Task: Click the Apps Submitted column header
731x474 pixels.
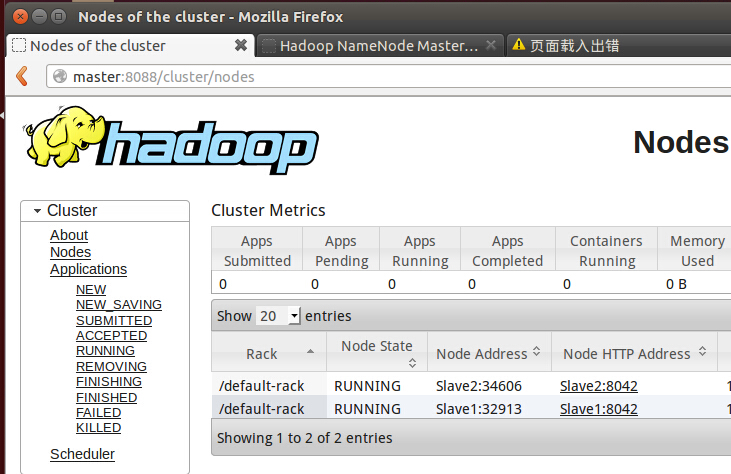Action: pyautogui.click(x=257, y=251)
